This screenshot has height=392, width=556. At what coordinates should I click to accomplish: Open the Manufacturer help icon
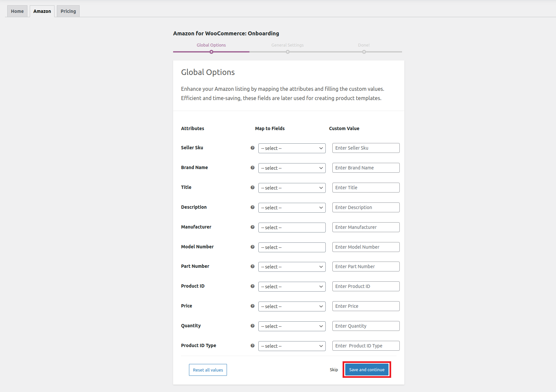click(x=252, y=227)
